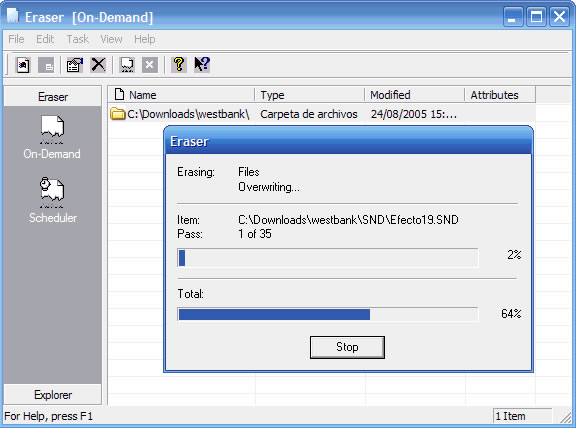Close the Eraser window
The width and height of the screenshot is (576, 428).
click(x=559, y=17)
